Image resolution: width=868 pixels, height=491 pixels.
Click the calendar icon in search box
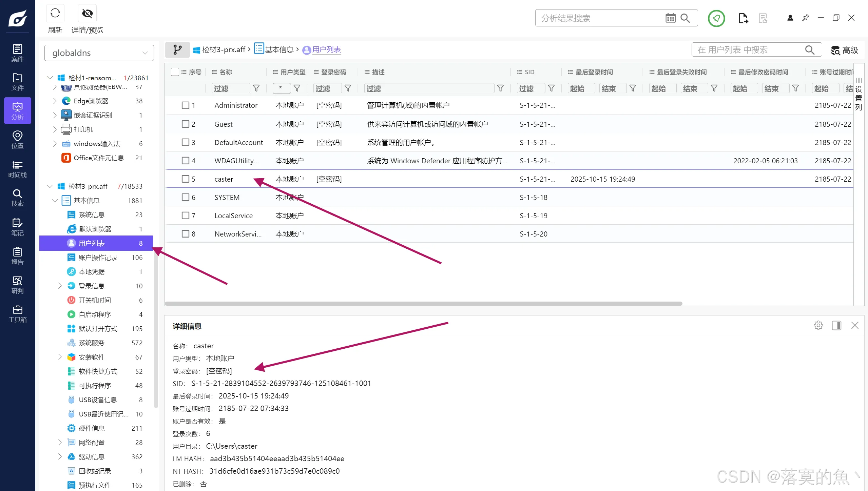tap(670, 18)
